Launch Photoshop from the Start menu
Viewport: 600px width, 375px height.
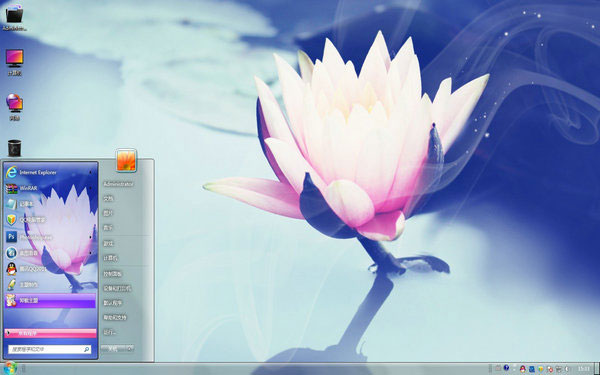[51, 237]
